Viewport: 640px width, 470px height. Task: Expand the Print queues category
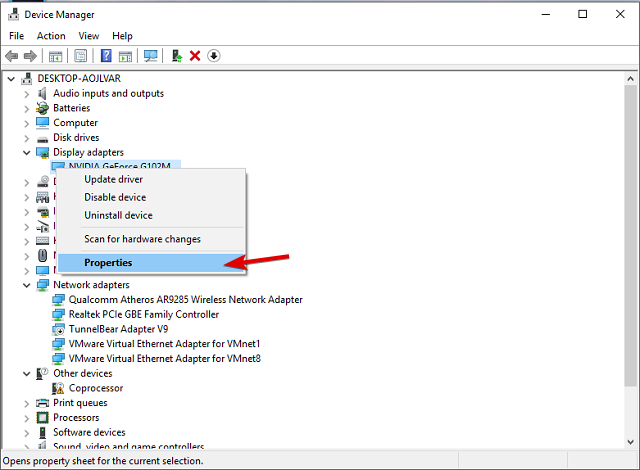click(27, 404)
